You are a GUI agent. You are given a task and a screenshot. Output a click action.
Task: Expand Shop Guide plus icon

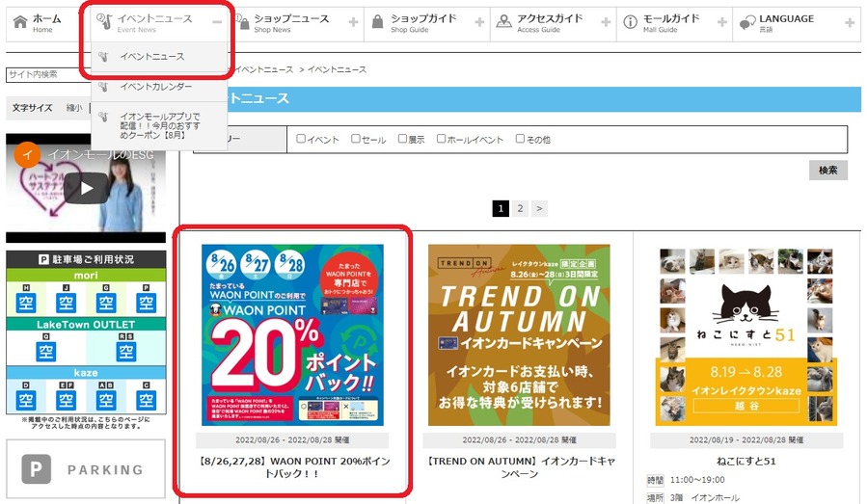[479, 22]
